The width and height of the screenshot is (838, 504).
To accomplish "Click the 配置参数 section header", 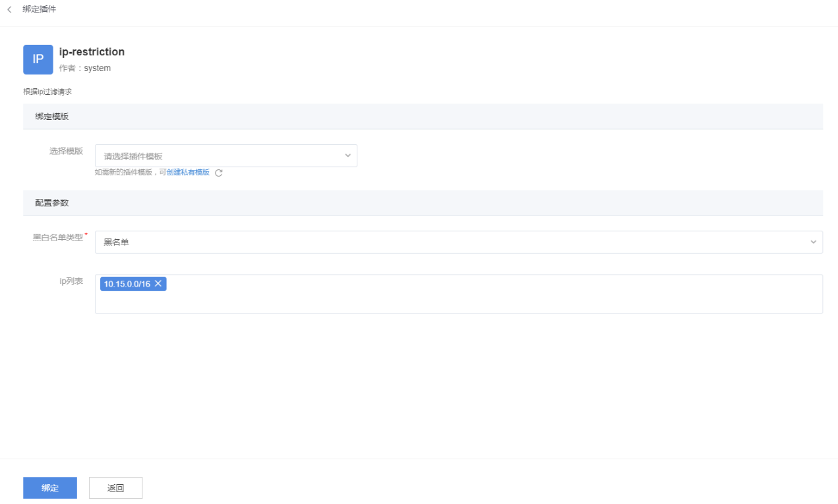I will tap(52, 203).
